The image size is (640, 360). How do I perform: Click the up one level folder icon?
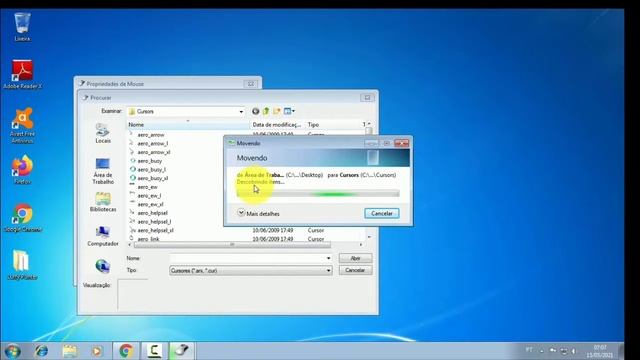[266, 111]
